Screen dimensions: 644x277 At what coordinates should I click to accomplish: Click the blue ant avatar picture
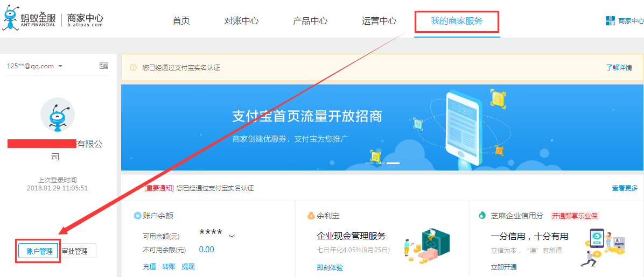click(x=58, y=115)
